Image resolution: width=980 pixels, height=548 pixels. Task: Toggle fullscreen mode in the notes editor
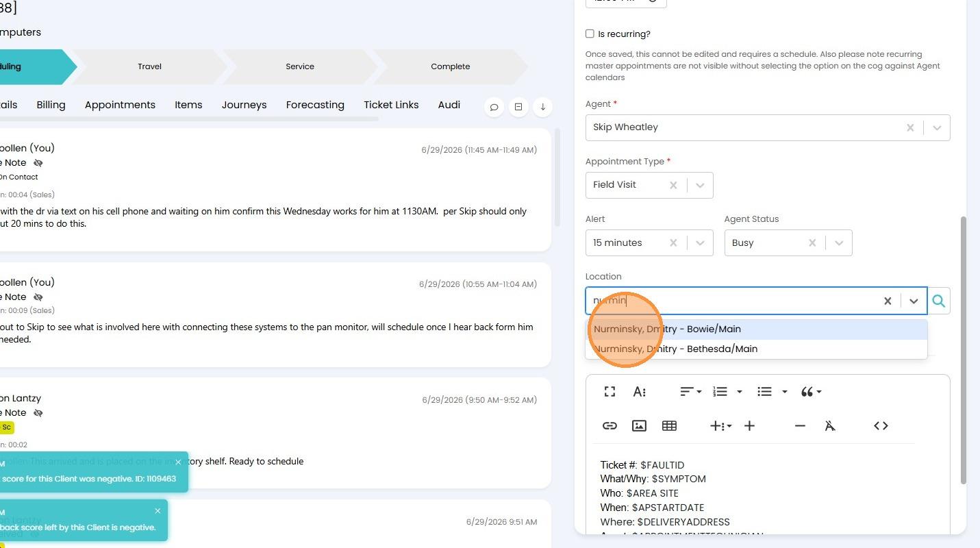coord(610,392)
